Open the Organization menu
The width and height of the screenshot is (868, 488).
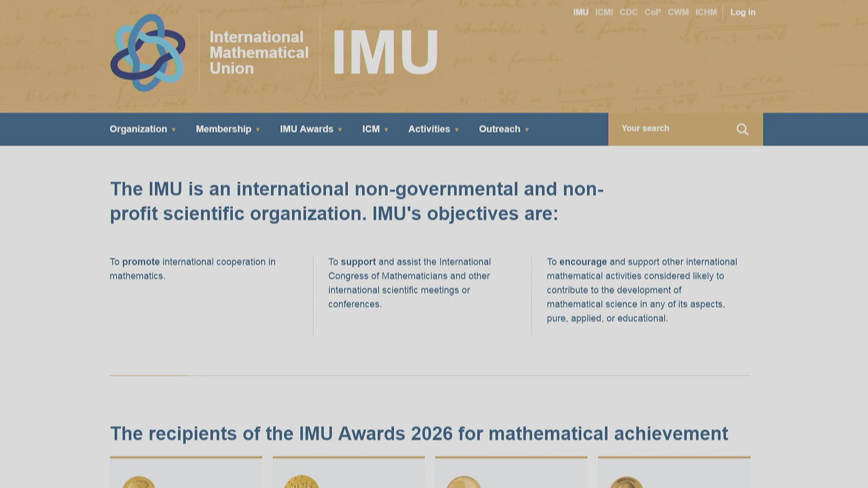tap(138, 129)
